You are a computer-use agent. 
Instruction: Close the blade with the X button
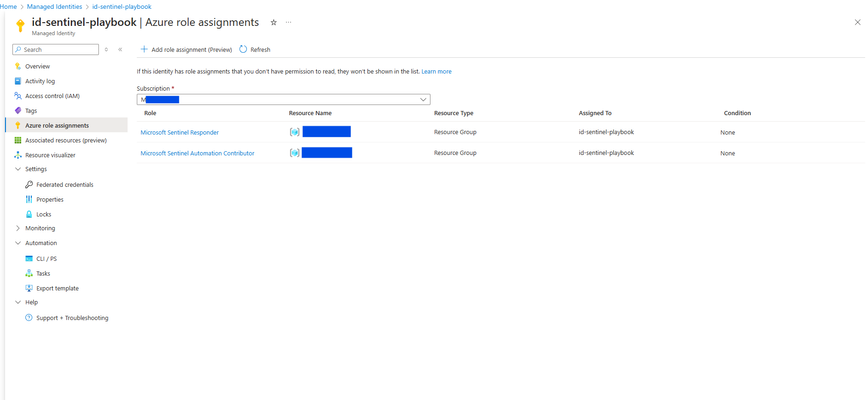(857, 23)
